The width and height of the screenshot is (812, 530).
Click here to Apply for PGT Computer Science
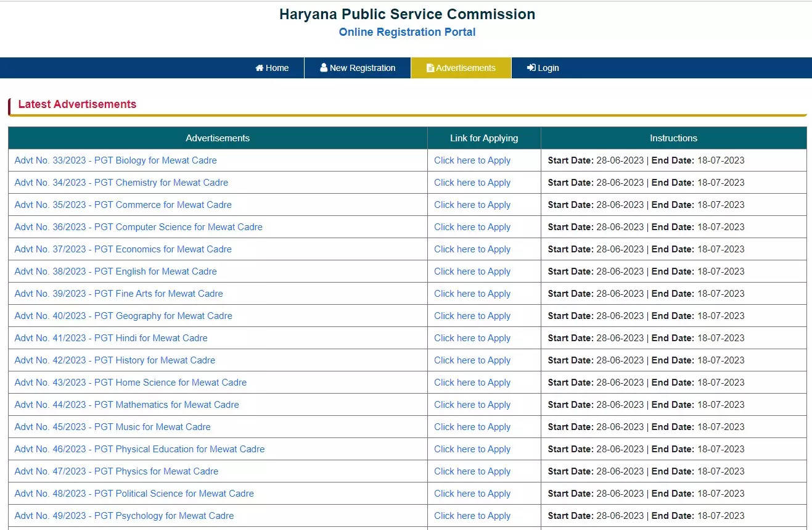pyautogui.click(x=472, y=227)
